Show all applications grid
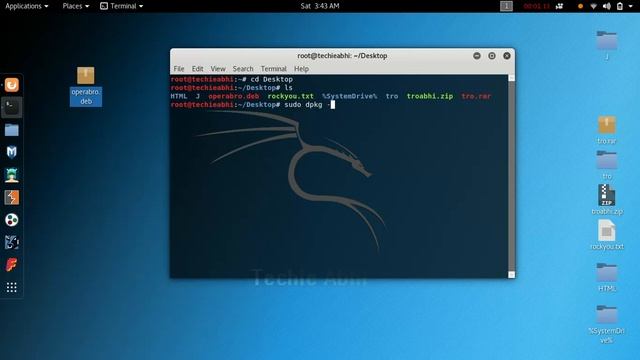 pos(11,288)
